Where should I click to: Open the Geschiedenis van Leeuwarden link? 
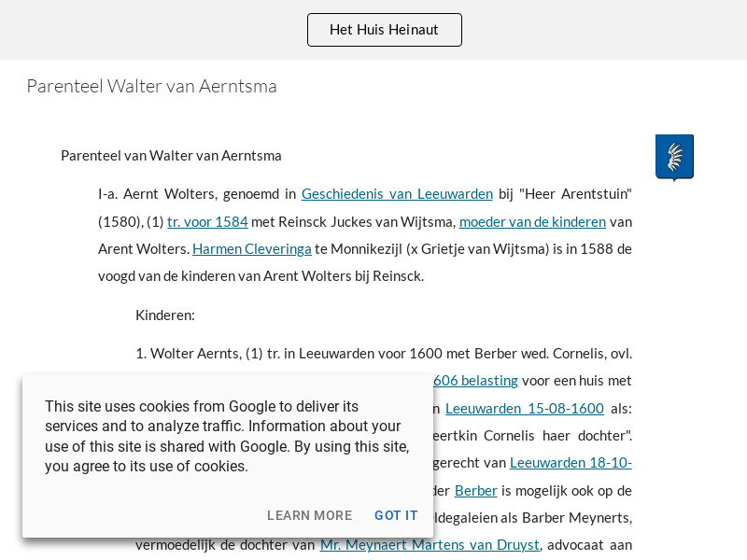coord(397,193)
